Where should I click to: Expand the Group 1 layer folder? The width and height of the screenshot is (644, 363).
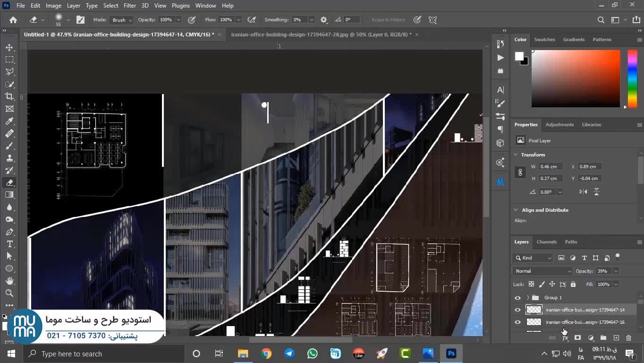point(527,298)
